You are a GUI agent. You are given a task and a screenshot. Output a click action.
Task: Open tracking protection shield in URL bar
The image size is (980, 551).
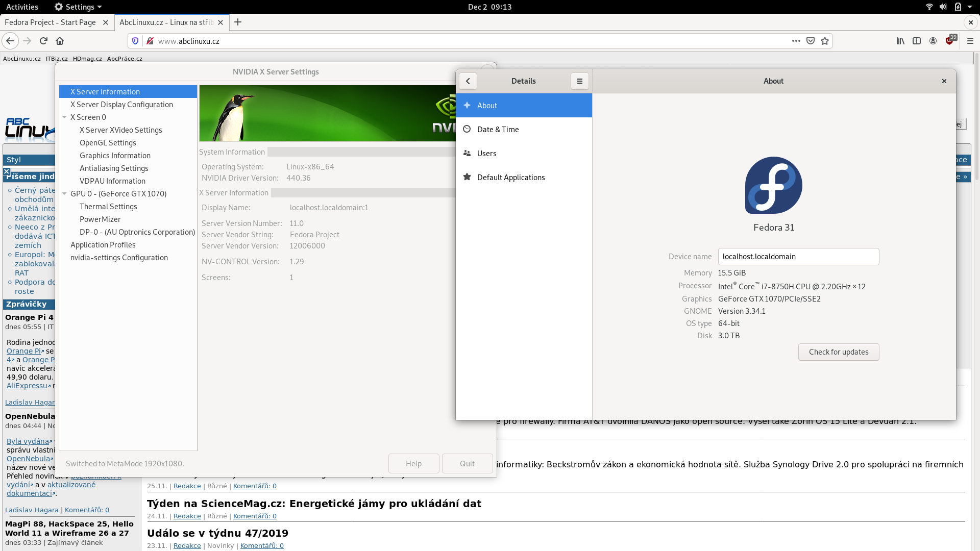[135, 41]
